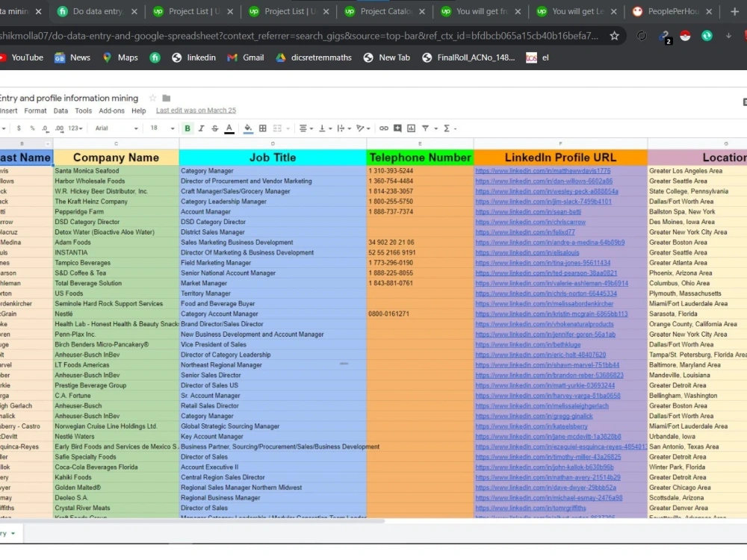Click insert link icon
The height and width of the screenshot is (560, 747).
pos(383,128)
